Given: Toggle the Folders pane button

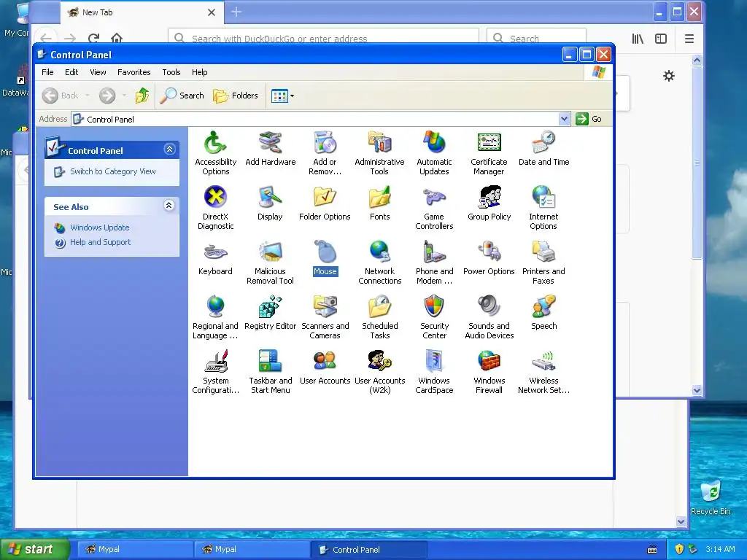Looking at the screenshot, I should pos(236,96).
